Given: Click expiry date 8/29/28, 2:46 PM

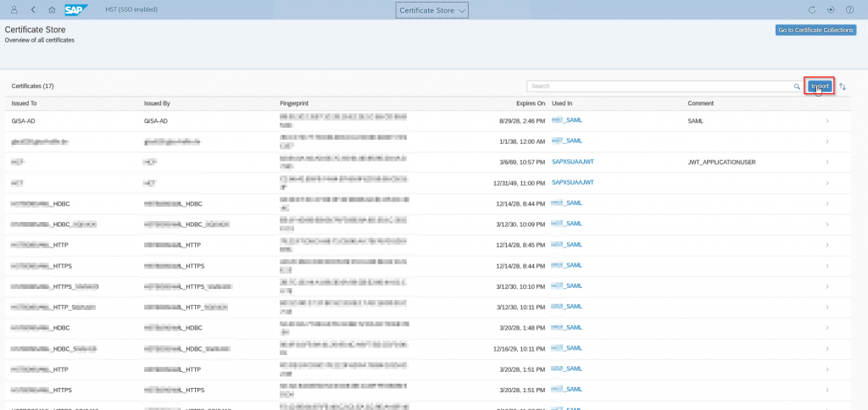Looking at the screenshot, I should click(522, 120).
